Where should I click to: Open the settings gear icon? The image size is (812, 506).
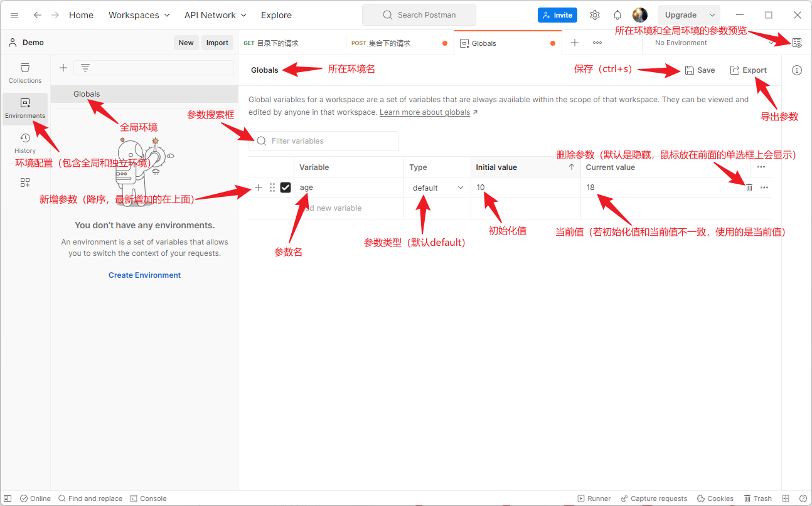[595, 15]
